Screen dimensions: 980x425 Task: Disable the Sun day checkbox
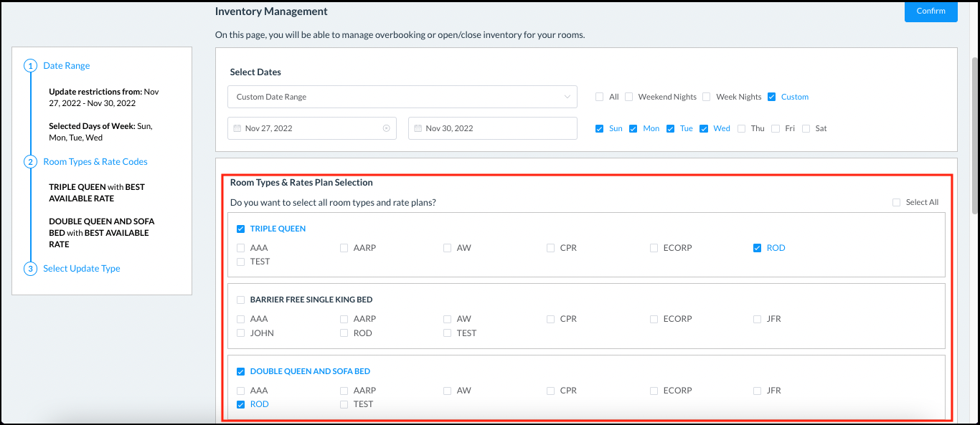tap(600, 128)
